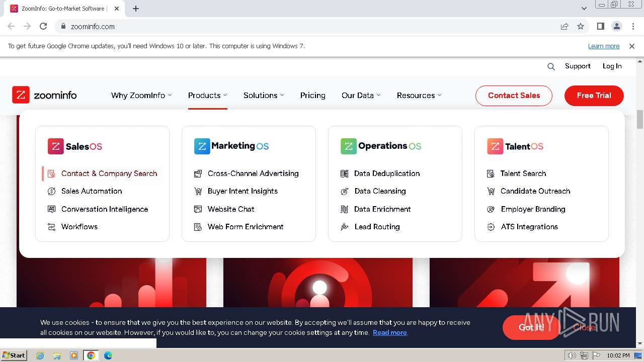Open the site search magnifier icon
Viewport: 644px width, 362px height.
(551, 66)
